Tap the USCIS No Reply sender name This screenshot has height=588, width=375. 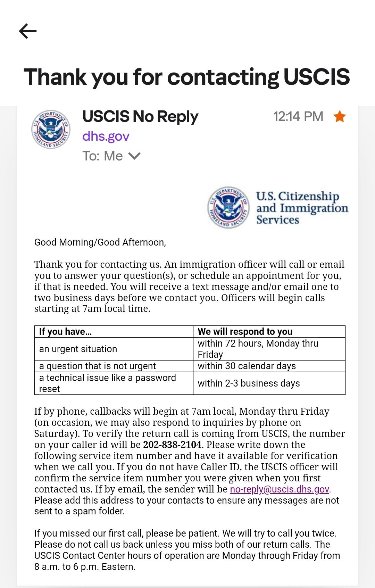(140, 117)
